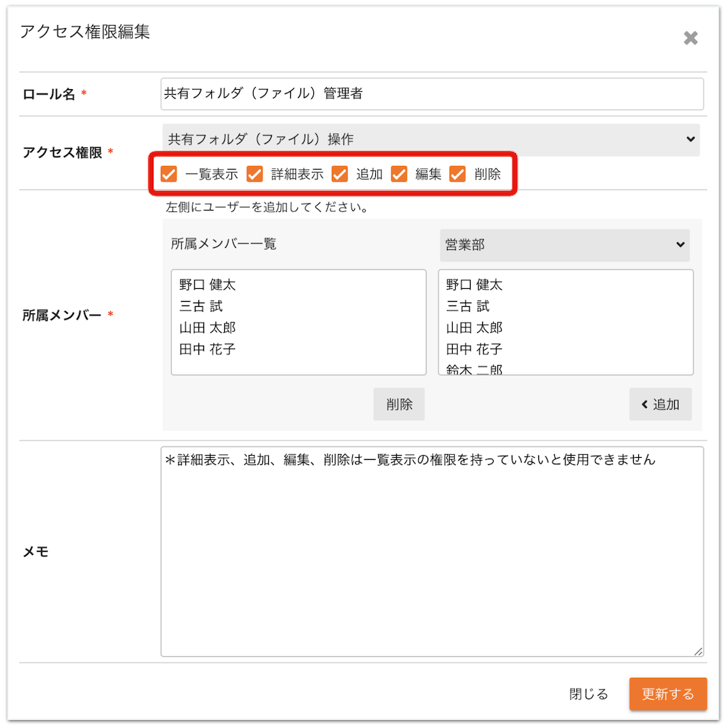Select 三古 試 in the right user list

coord(468,306)
